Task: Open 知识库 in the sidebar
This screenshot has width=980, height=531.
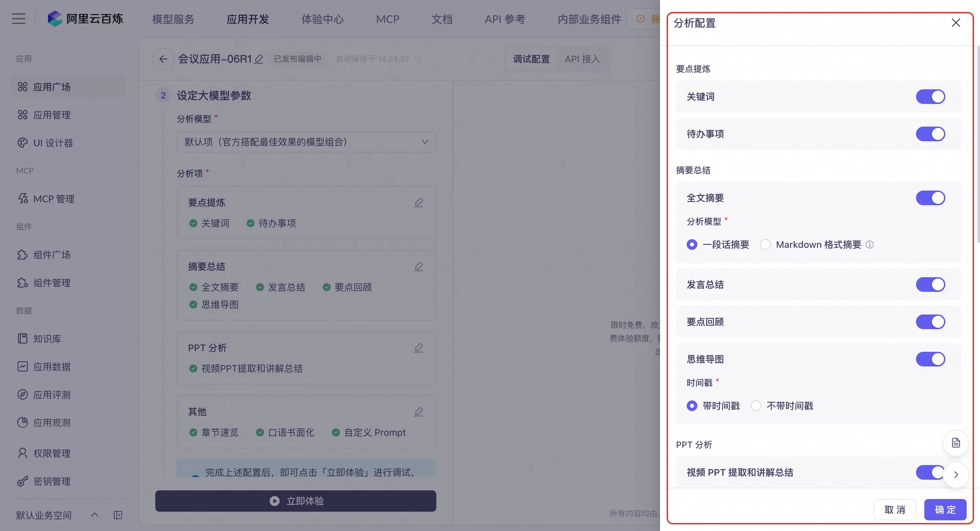Action: tap(47, 339)
